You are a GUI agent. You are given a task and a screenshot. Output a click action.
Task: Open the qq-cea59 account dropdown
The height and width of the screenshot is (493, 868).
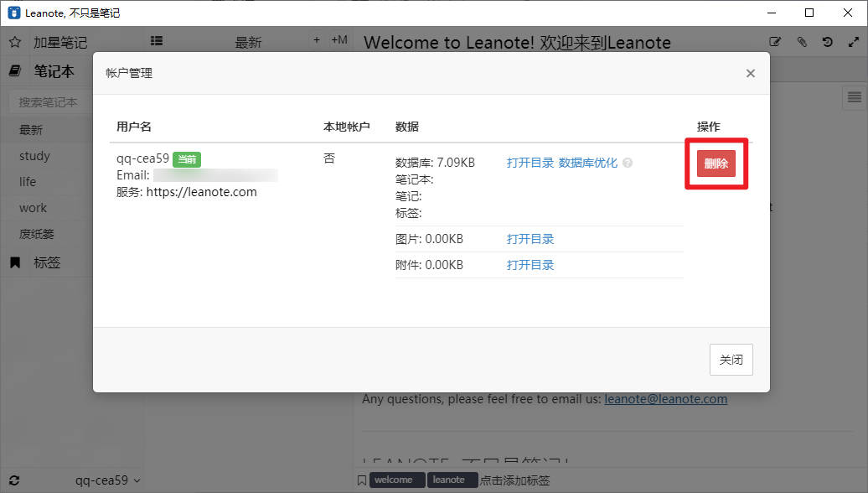(108, 480)
